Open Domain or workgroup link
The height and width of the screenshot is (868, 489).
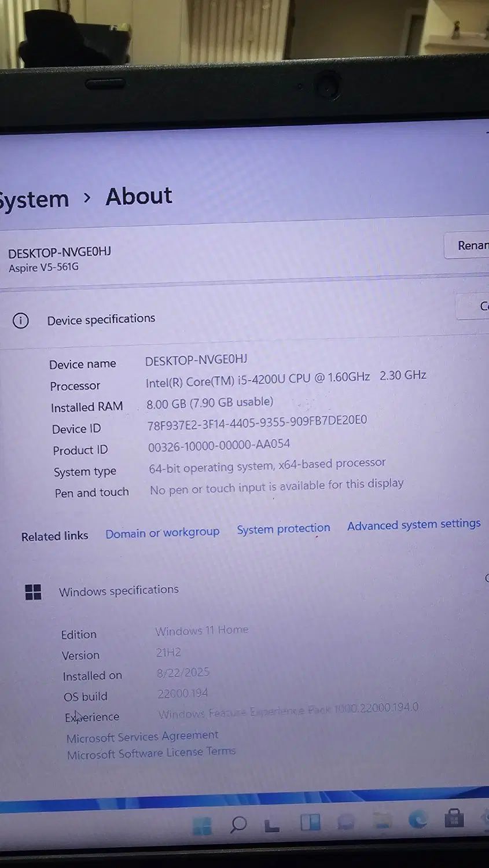point(162,532)
